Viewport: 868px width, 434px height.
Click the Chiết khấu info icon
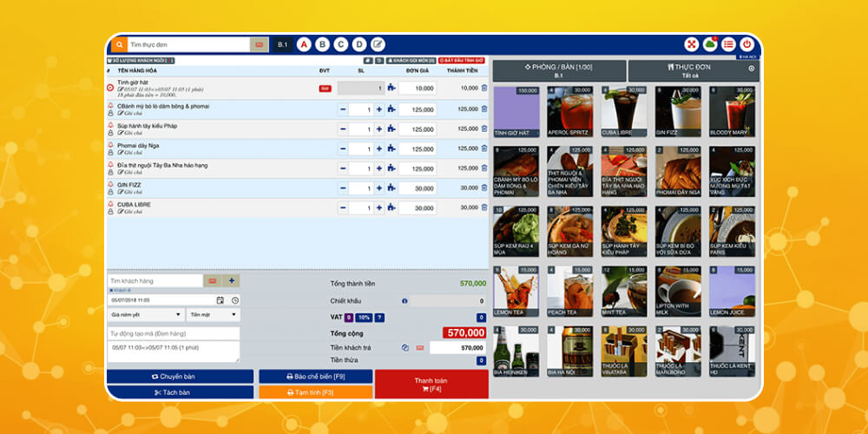[404, 301]
